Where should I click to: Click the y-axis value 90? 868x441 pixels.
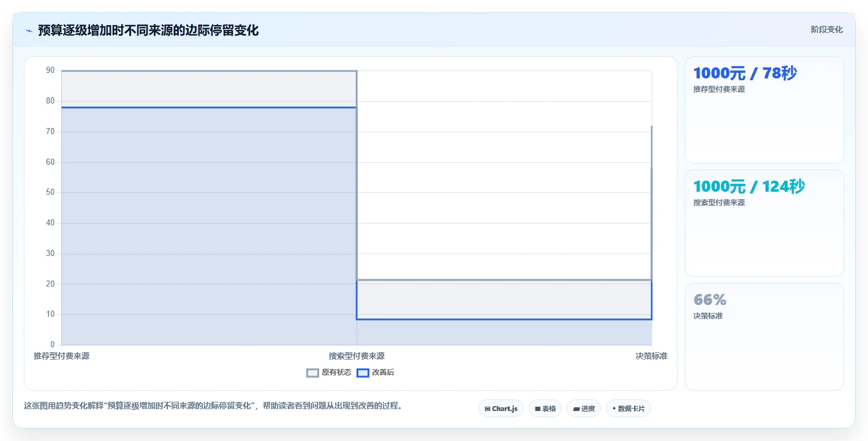click(50, 70)
